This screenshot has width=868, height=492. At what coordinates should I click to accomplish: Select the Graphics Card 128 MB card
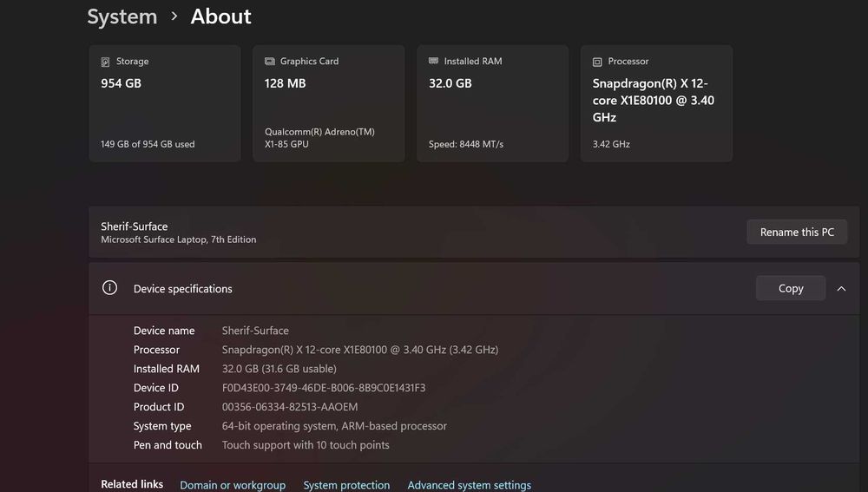(x=328, y=104)
